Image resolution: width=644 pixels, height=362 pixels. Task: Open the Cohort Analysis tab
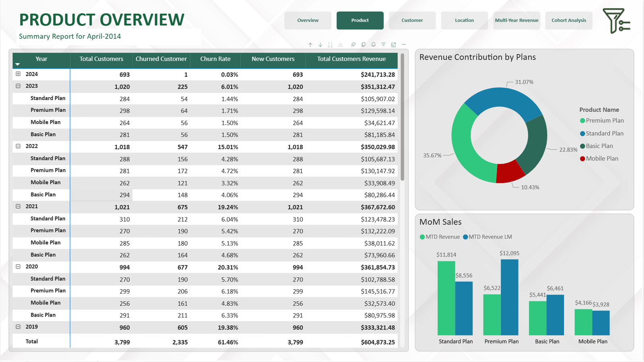pyautogui.click(x=569, y=21)
